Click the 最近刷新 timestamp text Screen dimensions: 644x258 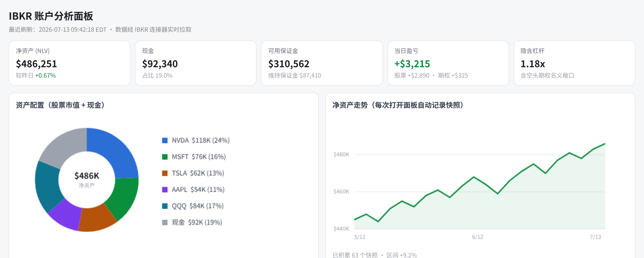click(x=58, y=30)
